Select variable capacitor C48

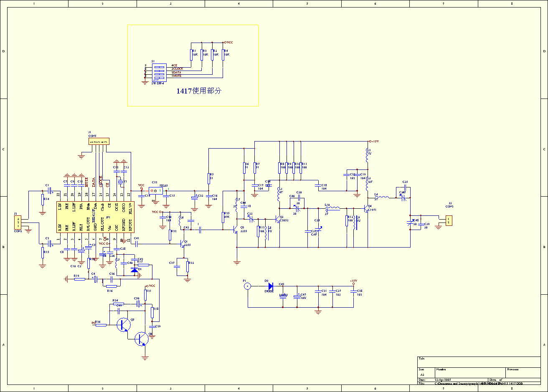(x=411, y=223)
